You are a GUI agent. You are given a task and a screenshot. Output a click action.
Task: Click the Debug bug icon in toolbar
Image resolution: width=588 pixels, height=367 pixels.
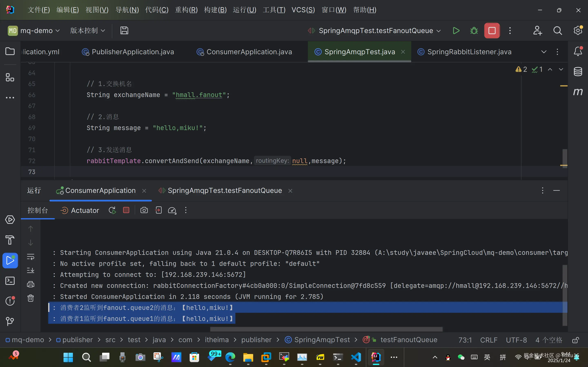pos(474,31)
